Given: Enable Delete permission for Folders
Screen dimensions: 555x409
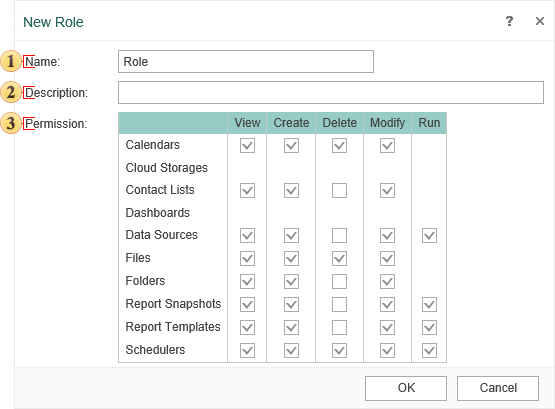Looking at the screenshot, I should pyautogui.click(x=339, y=282).
